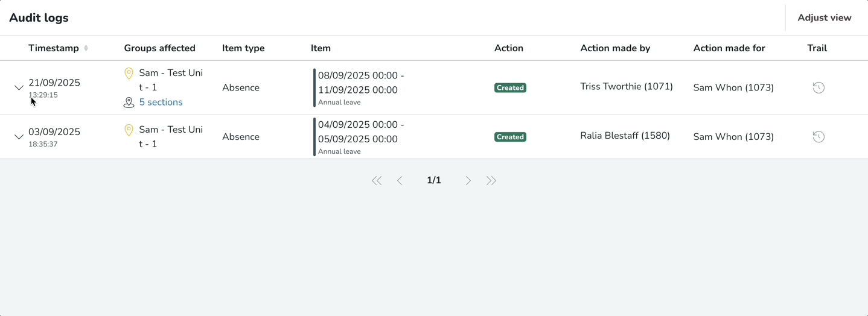Click Annual leave under 04/09/2025 item
Screen dimensions: 868x316
click(x=339, y=151)
